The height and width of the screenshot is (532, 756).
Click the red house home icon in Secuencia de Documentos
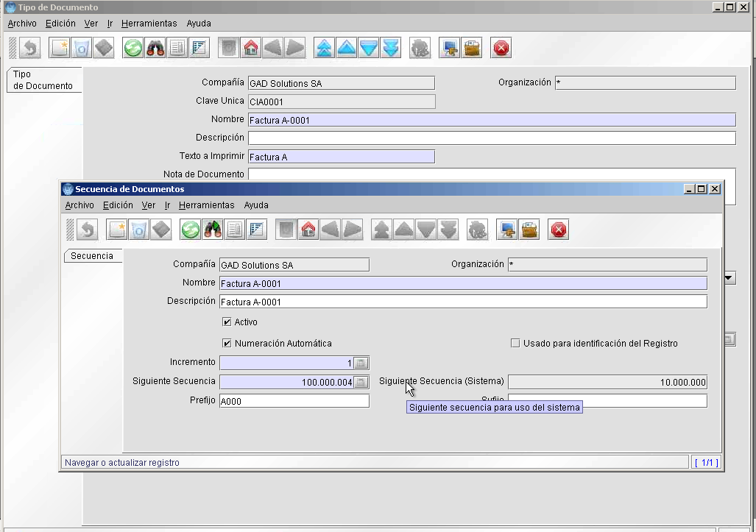308,230
